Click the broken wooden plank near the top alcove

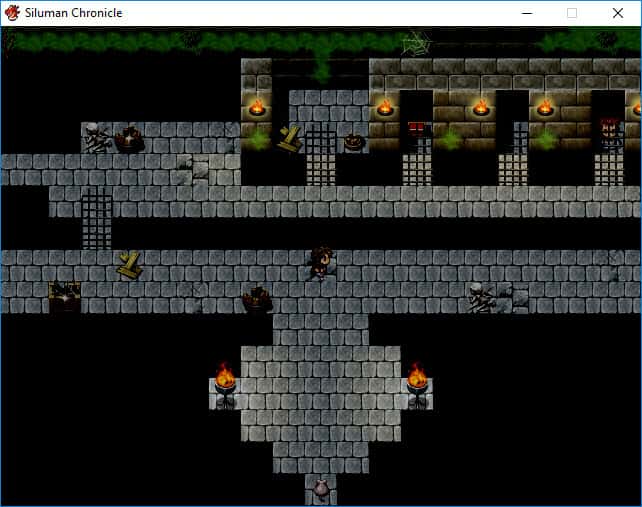pos(289,138)
